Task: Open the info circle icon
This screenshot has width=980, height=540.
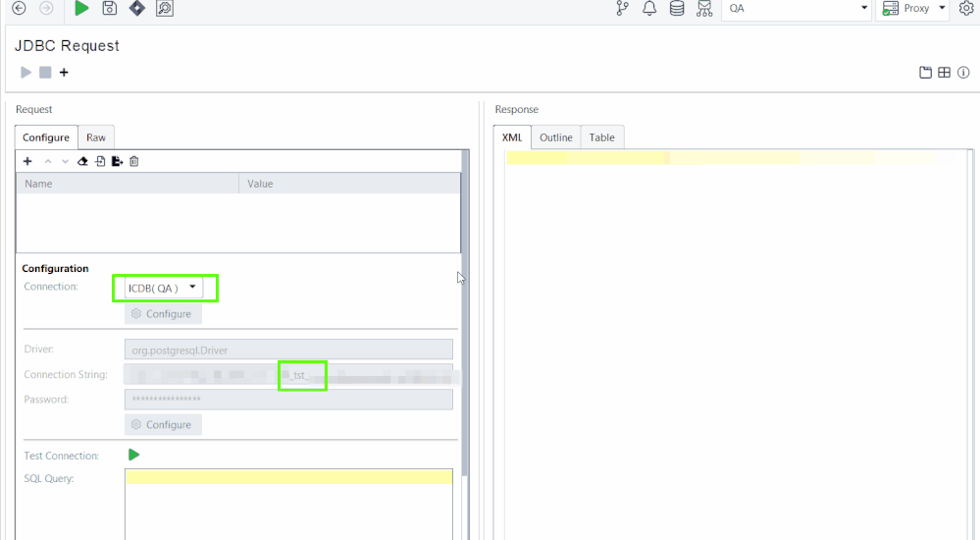Action: [963, 73]
